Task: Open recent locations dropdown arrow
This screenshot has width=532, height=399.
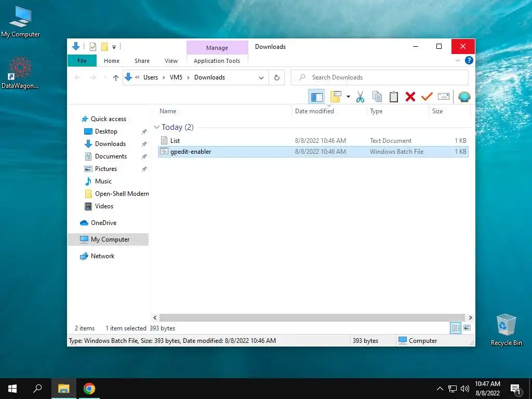Action: coord(105,78)
